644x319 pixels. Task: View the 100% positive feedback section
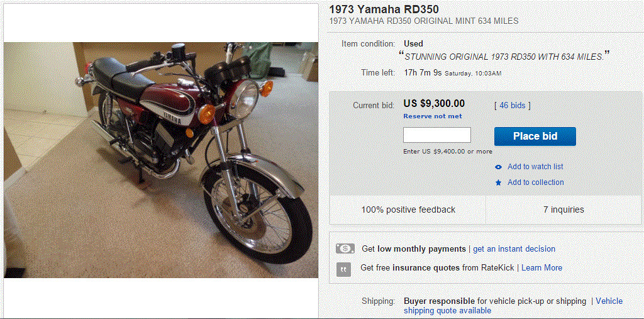pyautogui.click(x=408, y=210)
